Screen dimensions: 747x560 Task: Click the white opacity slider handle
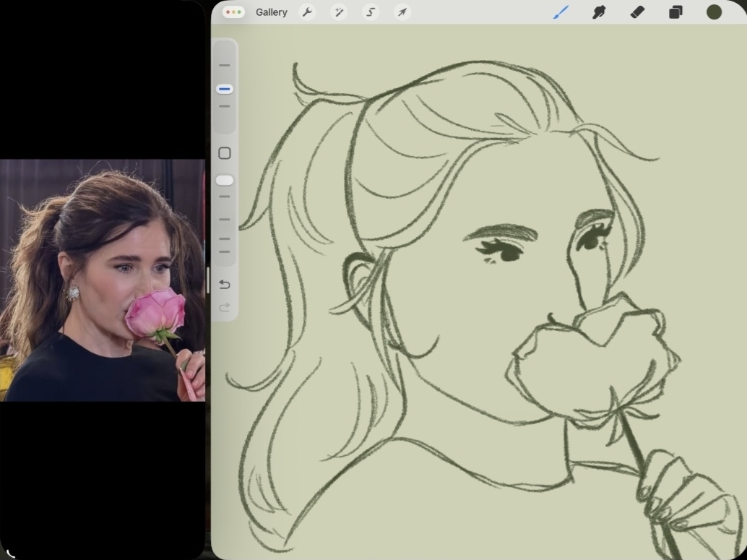225,180
